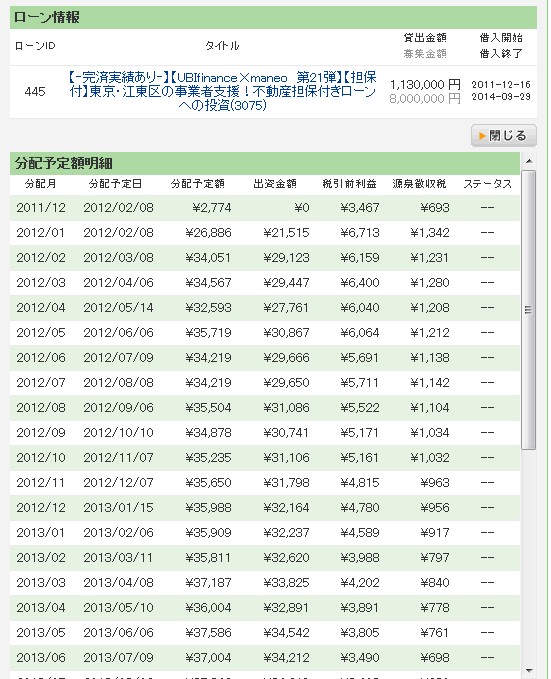Screen dimensions: 551x679
Task: Click the ¥778 withholding tax cell
Action: [x=435, y=608]
